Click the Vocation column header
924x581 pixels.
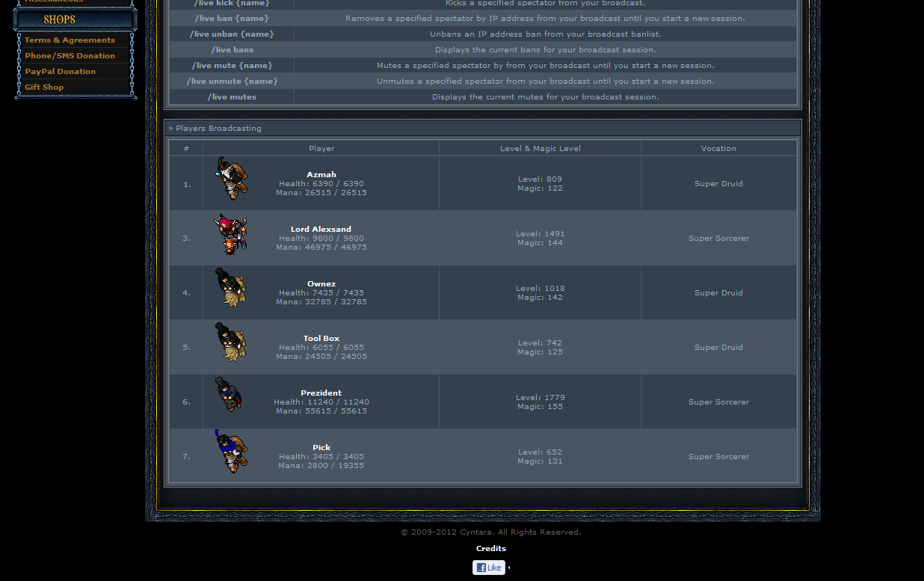pyautogui.click(x=718, y=149)
